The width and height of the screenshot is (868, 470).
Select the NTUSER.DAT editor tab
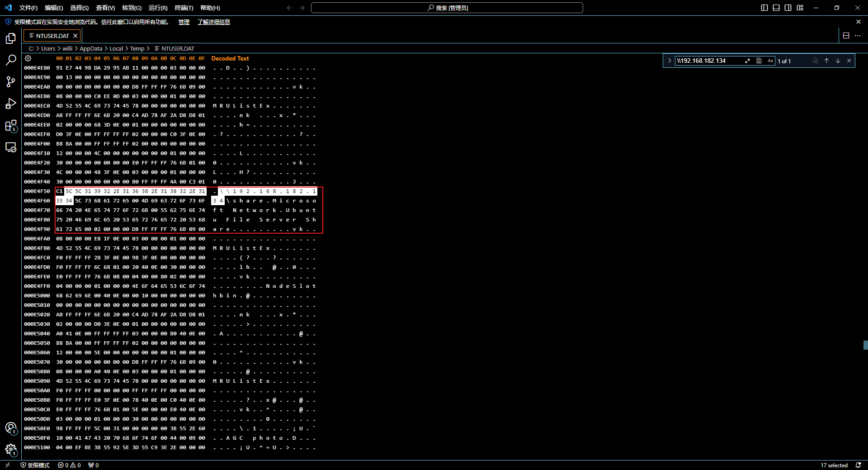pos(52,36)
